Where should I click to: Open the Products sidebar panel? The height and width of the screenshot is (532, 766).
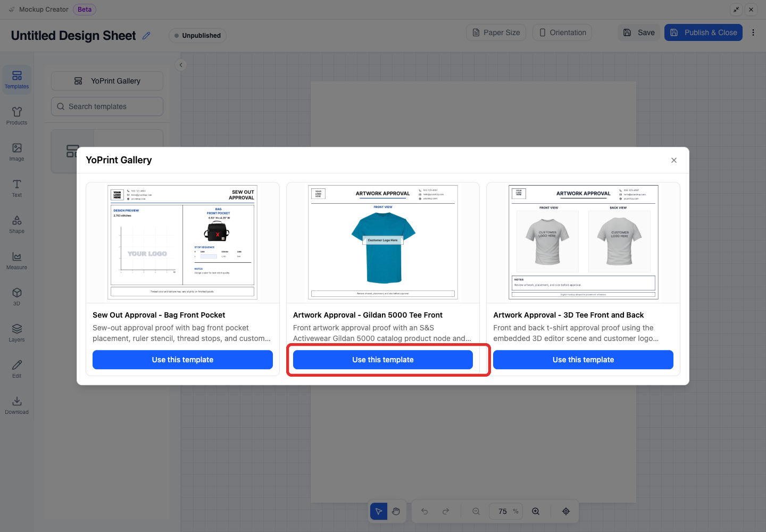pyautogui.click(x=17, y=116)
